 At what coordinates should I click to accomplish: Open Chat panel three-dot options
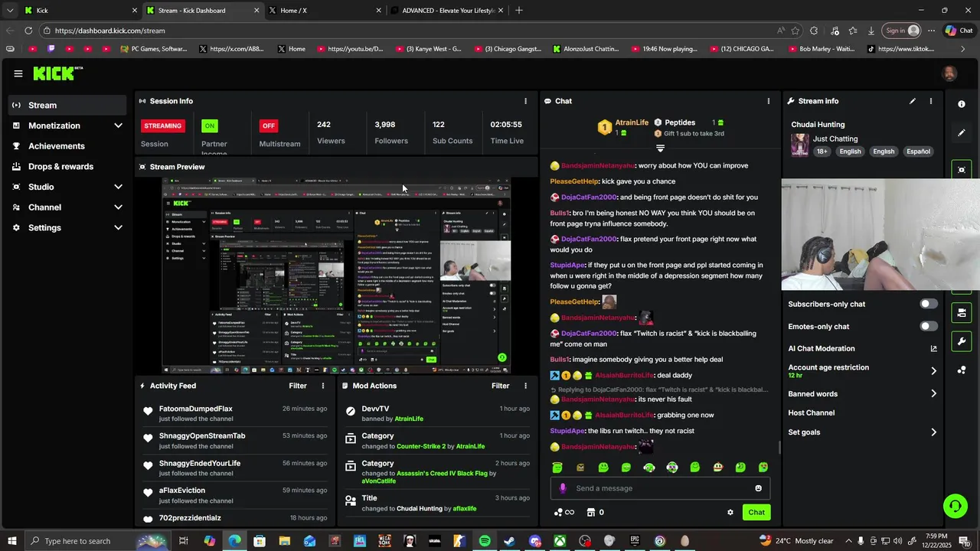coord(769,101)
